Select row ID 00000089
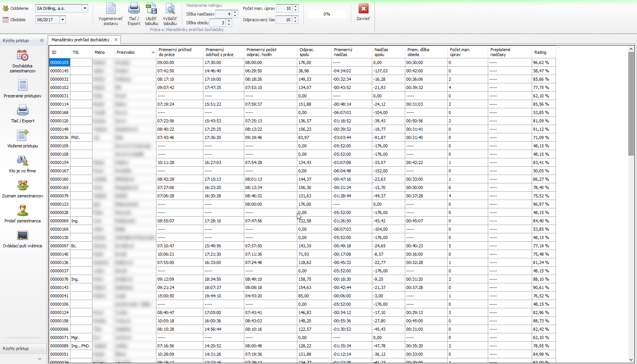 point(59,346)
